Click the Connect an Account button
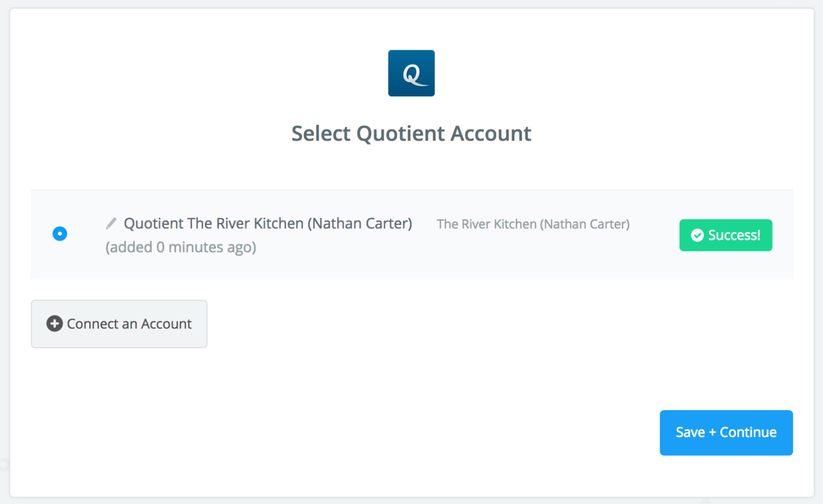Screen dimensions: 823x504 (x=119, y=324)
